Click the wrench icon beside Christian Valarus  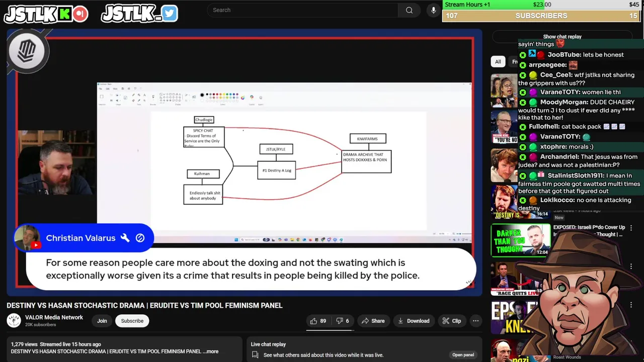click(x=125, y=238)
